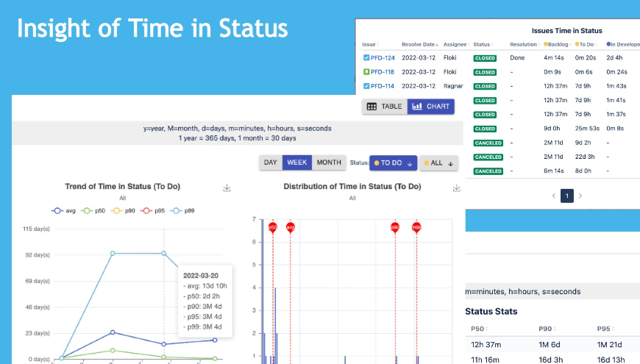640x364 pixels.
Task: Toggle p99 series in legend
Action: [x=182, y=210]
